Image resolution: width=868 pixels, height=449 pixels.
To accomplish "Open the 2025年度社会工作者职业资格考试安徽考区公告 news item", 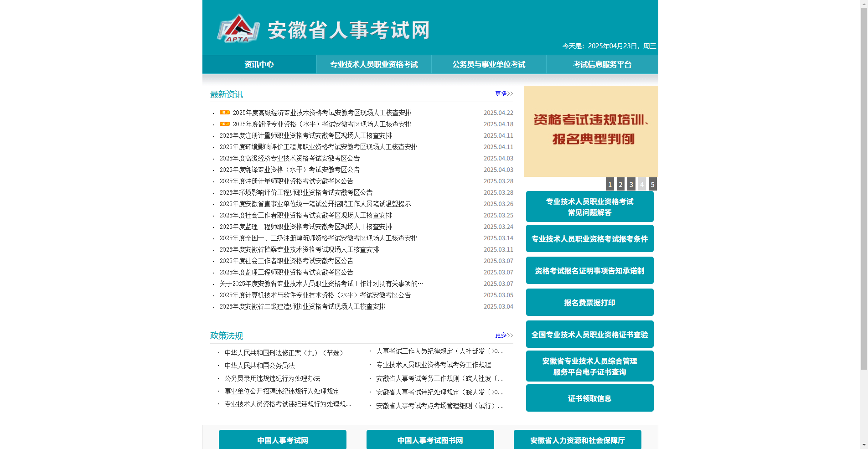I will (x=286, y=261).
